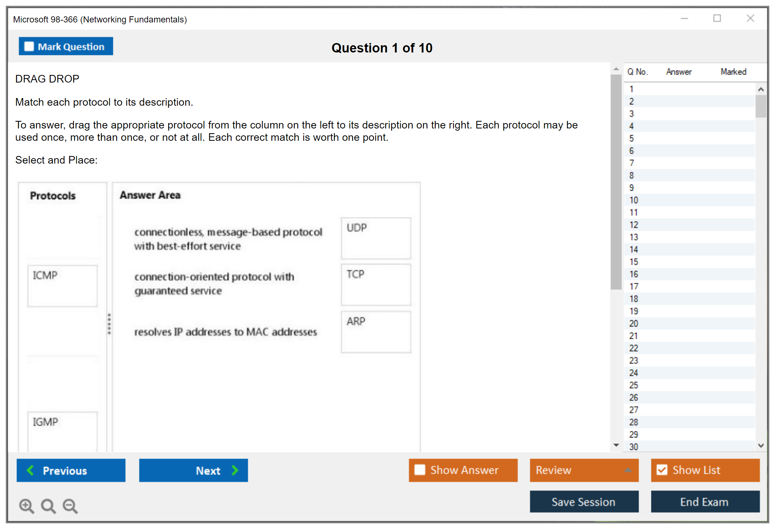Click the UDP answer drop box

[x=376, y=238]
